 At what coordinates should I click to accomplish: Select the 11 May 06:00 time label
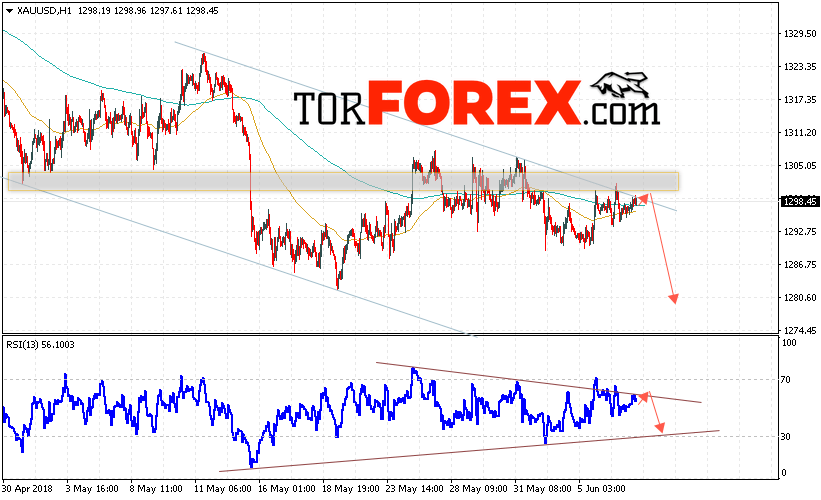[x=222, y=488]
